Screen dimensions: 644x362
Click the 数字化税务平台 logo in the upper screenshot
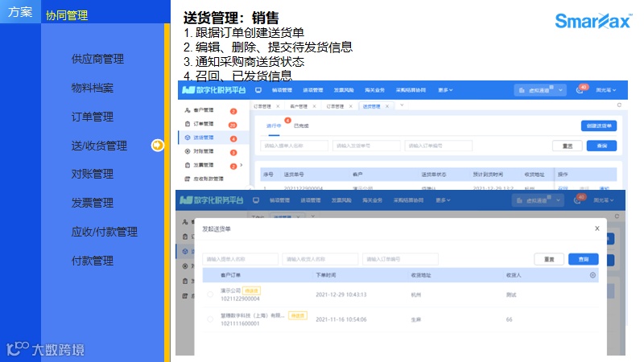point(214,90)
